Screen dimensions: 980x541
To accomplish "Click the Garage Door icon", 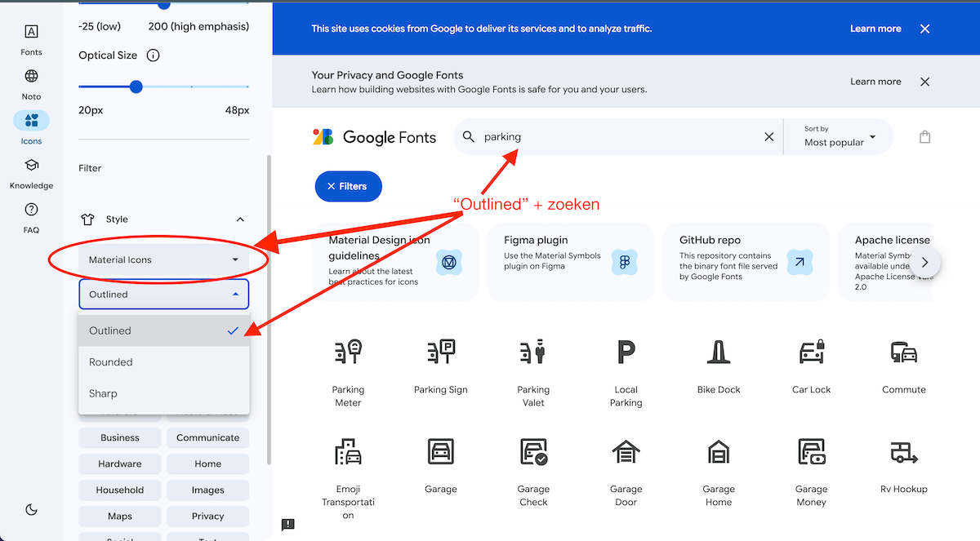I will (x=626, y=451).
